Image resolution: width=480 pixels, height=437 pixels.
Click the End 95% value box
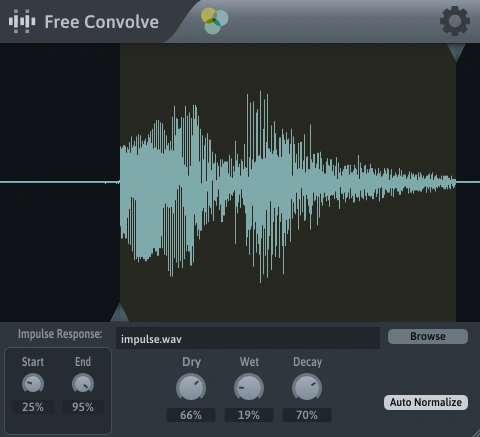pyautogui.click(x=83, y=407)
